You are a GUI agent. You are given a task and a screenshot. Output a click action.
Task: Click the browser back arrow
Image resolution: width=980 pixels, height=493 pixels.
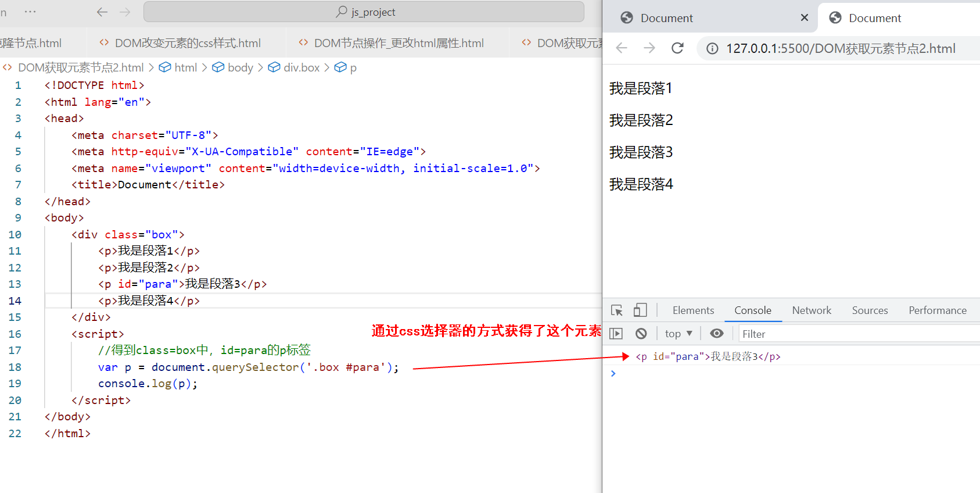tap(622, 48)
